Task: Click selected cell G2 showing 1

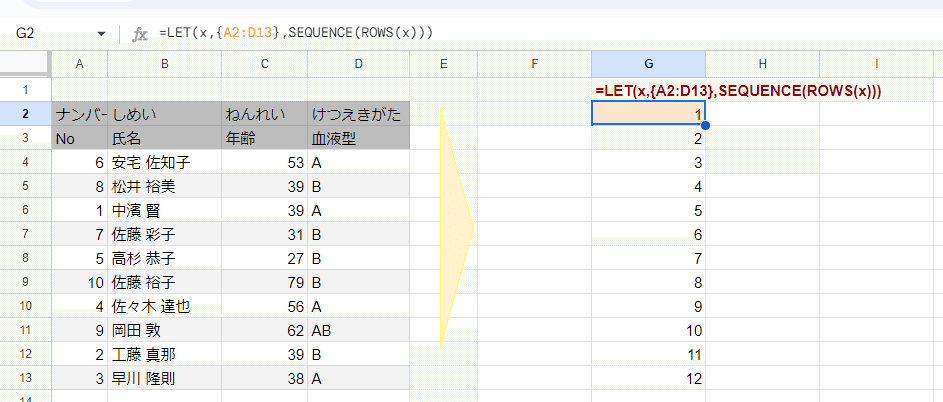Action: point(648,114)
